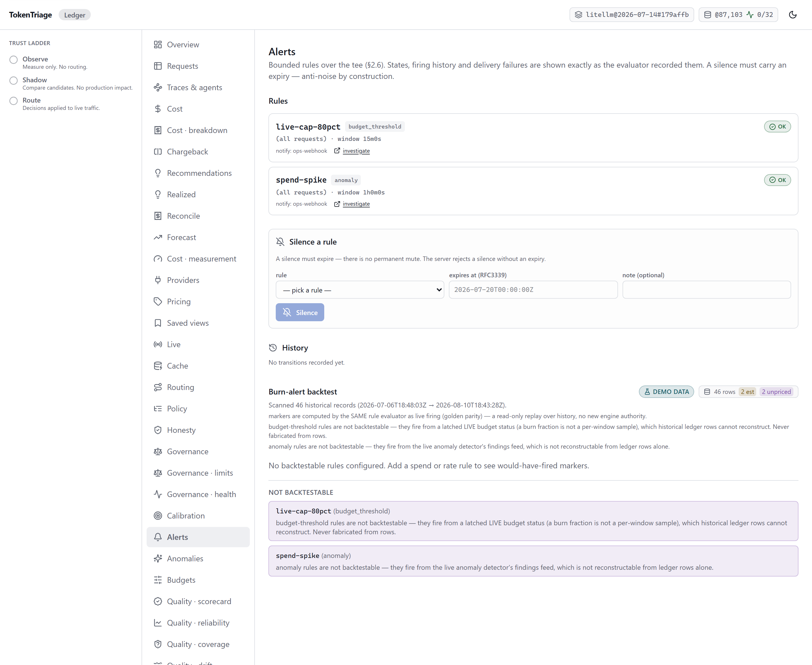
Task: Focus the note (optional) field
Action: [x=707, y=290]
